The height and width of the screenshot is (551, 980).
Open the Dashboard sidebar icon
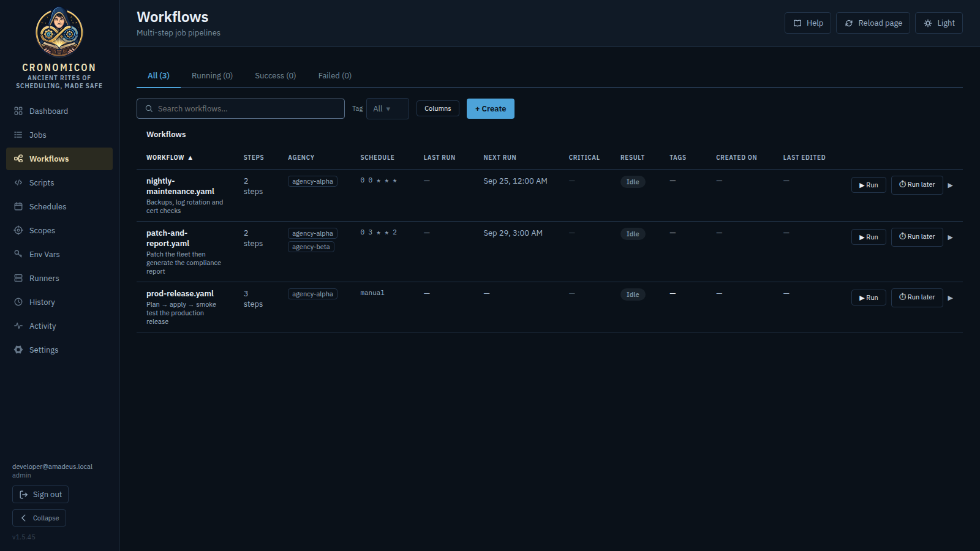(18, 111)
